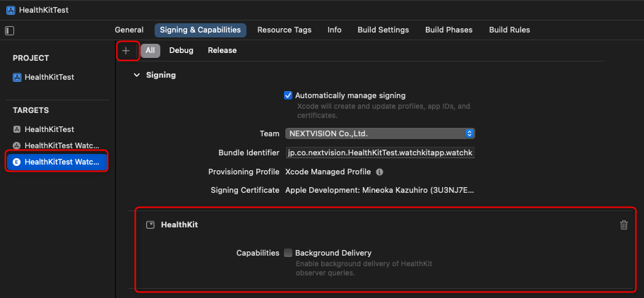This screenshot has height=298, width=644.
Task: Select the HealthKitTest project file icon
Action: pos(18,77)
